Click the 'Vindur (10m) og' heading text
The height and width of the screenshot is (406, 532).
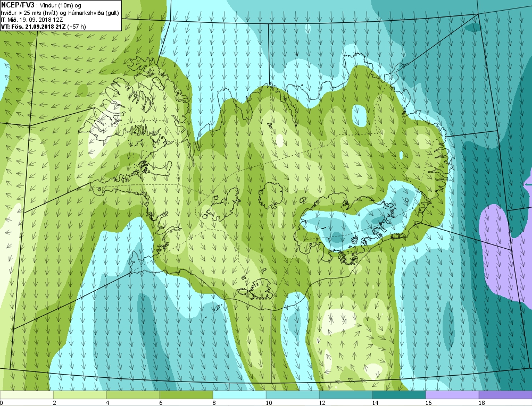pos(61,5)
